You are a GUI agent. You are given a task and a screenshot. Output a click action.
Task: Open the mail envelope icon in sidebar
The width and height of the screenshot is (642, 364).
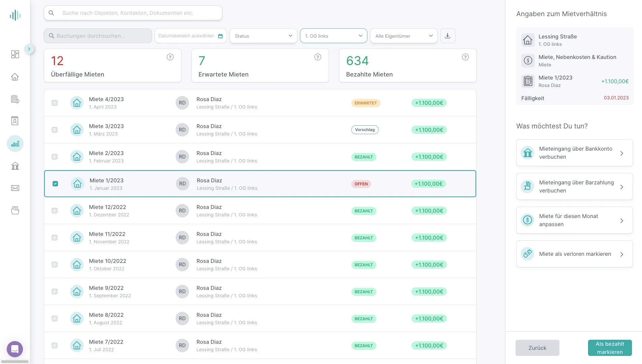(x=15, y=188)
